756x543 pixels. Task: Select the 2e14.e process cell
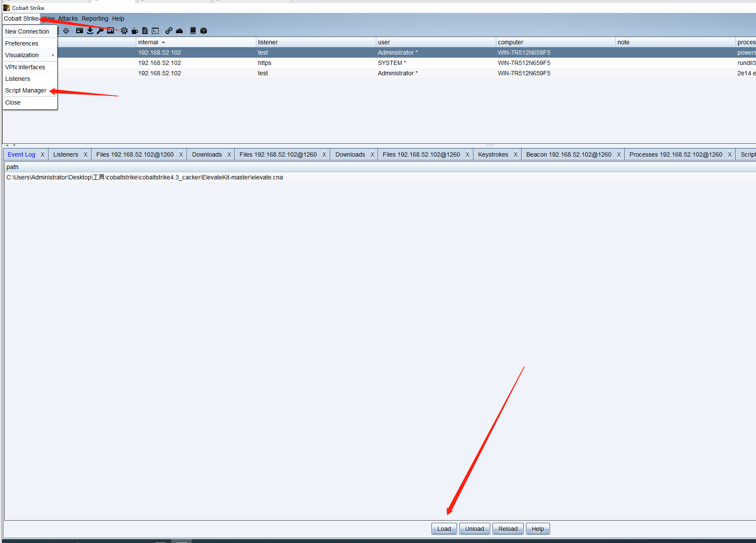[746, 73]
